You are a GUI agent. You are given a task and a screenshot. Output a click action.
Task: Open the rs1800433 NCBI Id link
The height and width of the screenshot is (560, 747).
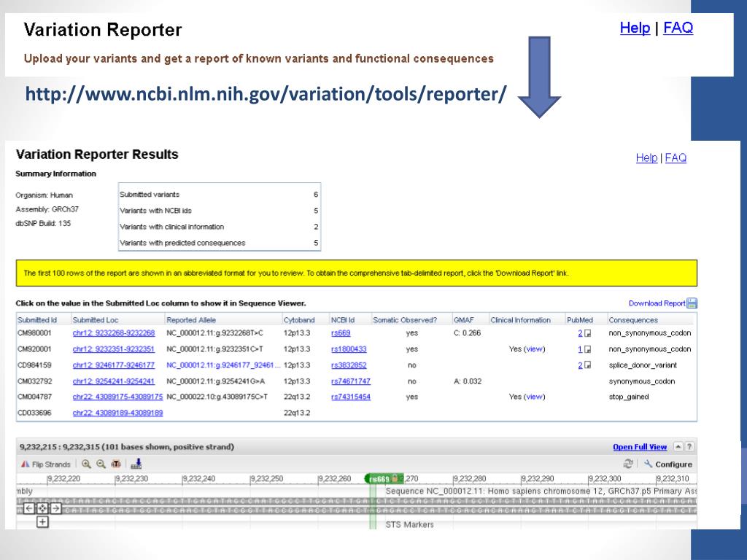[349, 349]
